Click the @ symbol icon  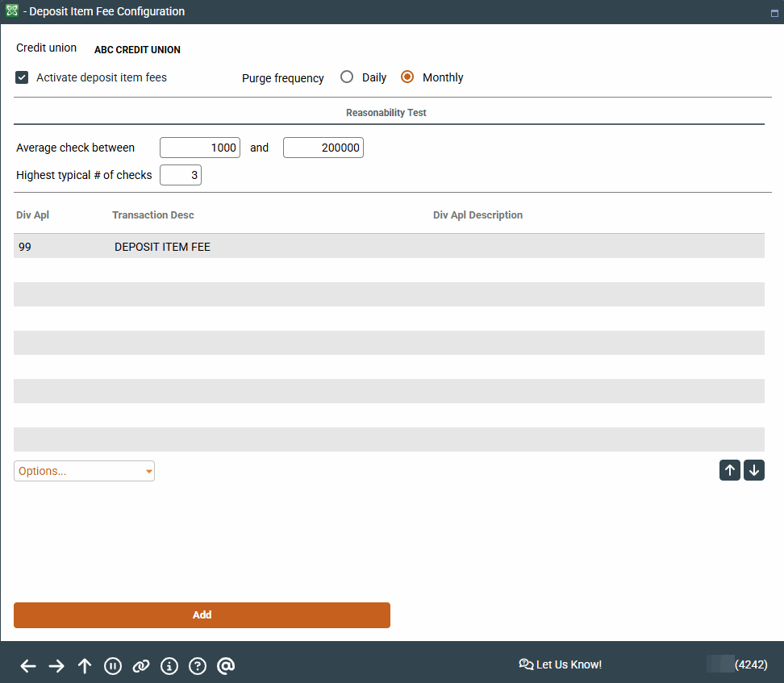226,666
